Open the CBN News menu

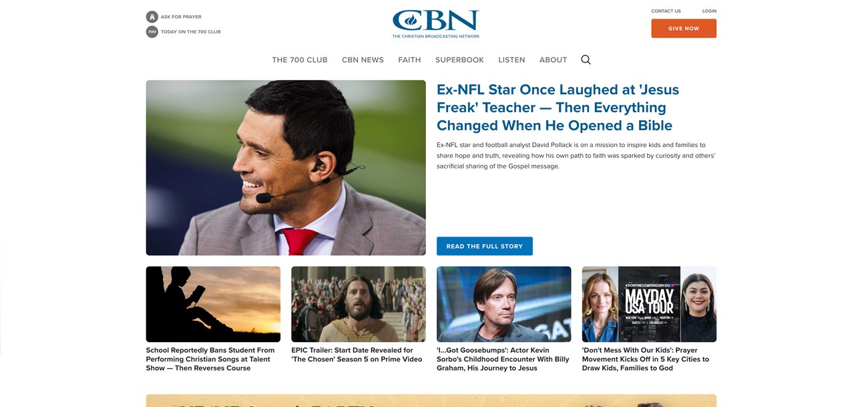(363, 59)
